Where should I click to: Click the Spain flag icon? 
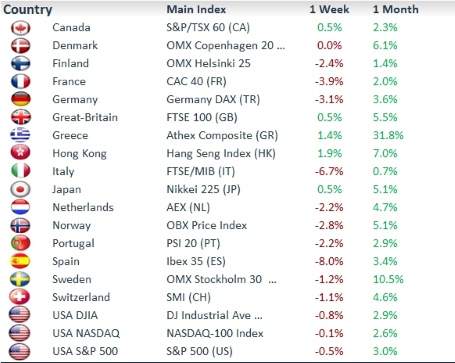click(20, 261)
